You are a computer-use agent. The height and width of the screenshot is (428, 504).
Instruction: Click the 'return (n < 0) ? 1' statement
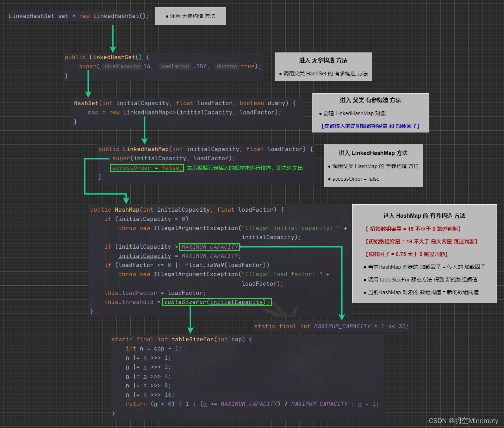click(252, 404)
